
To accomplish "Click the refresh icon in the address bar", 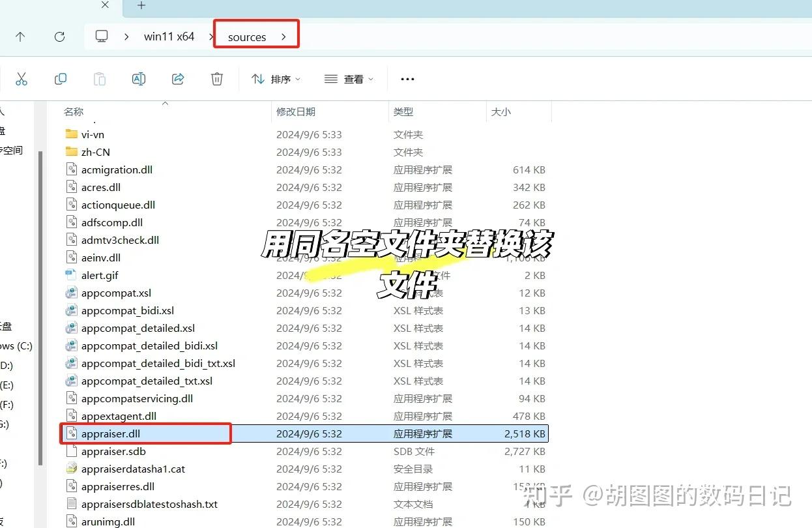I will click(59, 37).
